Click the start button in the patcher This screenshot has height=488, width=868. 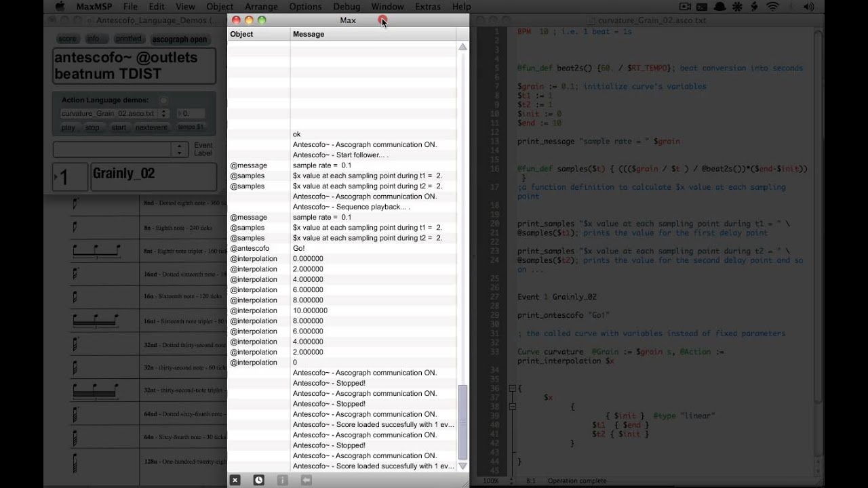pos(119,127)
